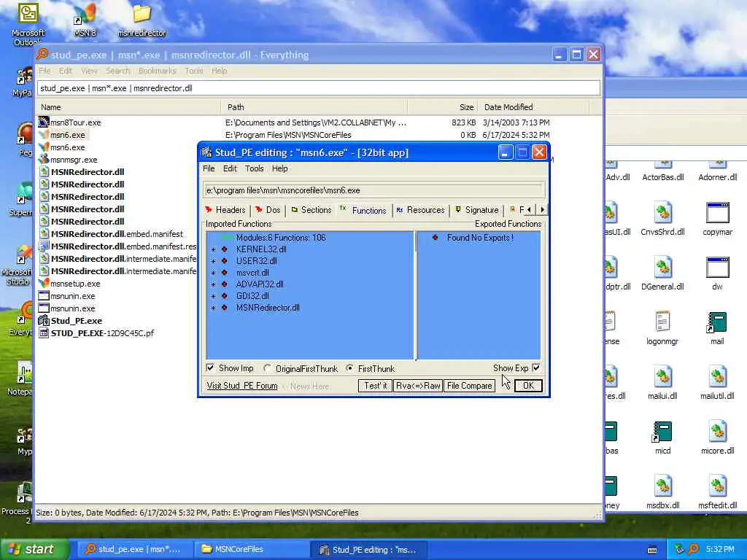Expand the GDI32.dll import node
747x560 pixels.
[x=214, y=296]
